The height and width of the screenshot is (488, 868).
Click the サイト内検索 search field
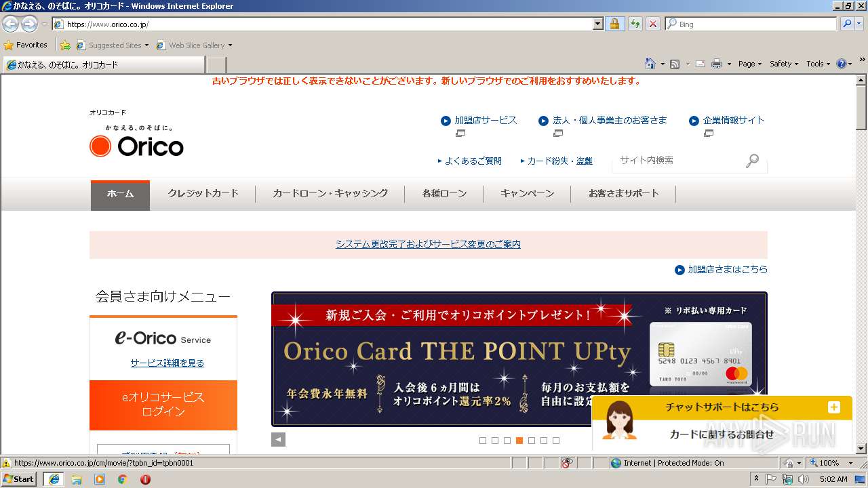click(x=678, y=161)
